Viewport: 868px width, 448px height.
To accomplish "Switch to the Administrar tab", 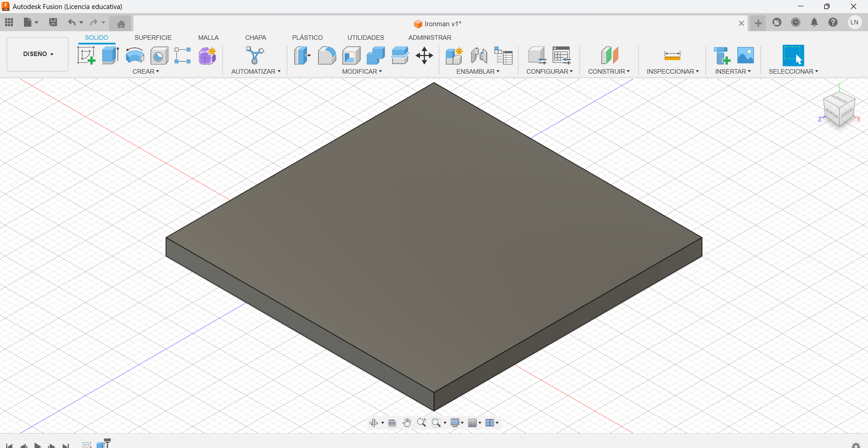I will (x=429, y=38).
